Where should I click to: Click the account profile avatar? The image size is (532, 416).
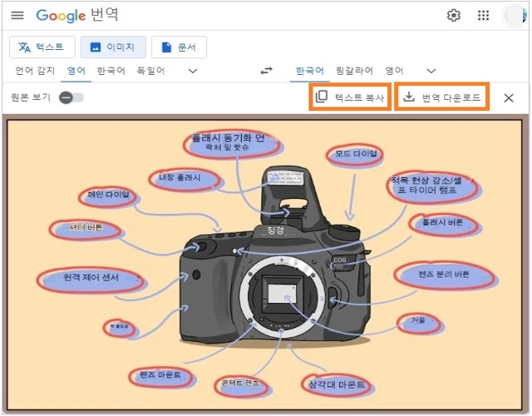click(515, 15)
